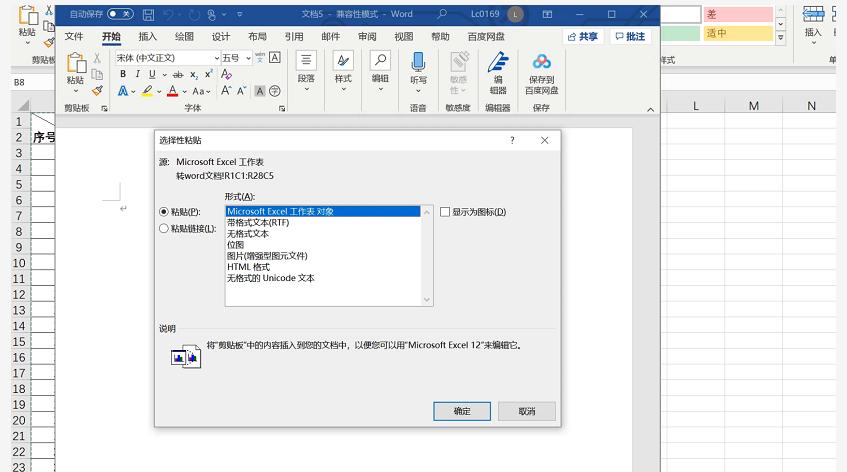The height and width of the screenshot is (472, 847).
Task: Click the Save icon in Word title bar
Action: [x=149, y=15]
